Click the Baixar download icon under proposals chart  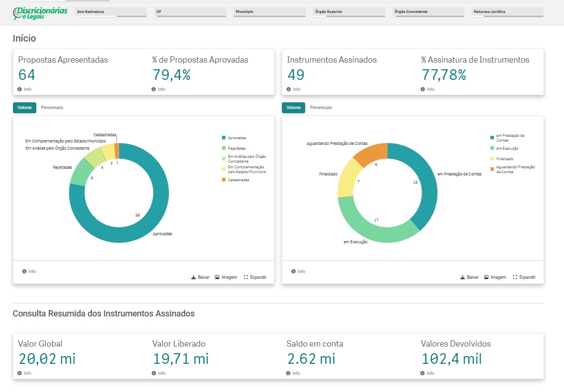click(193, 277)
